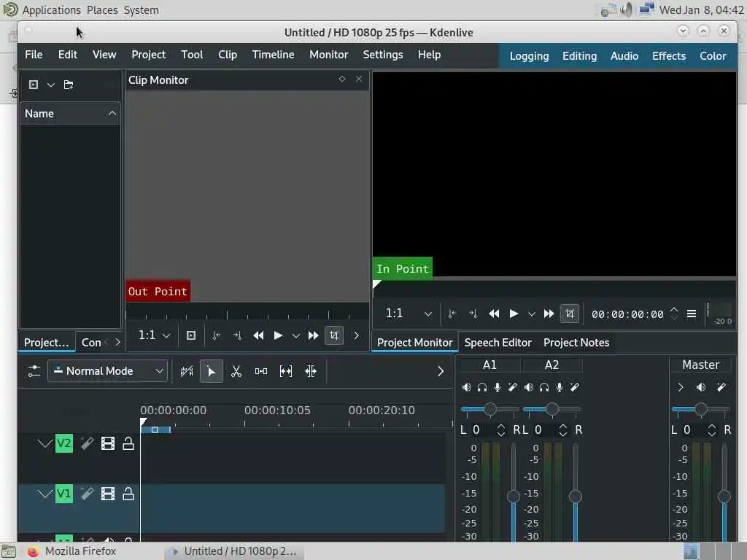Toggle crop/edit mode in Clip Monitor toolbar
The height and width of the screenshot is (560, 747).
point(334,335)
